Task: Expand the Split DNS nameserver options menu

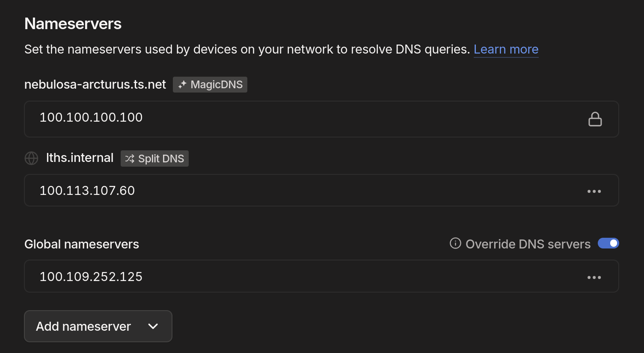Action: (x=594, y=191)
